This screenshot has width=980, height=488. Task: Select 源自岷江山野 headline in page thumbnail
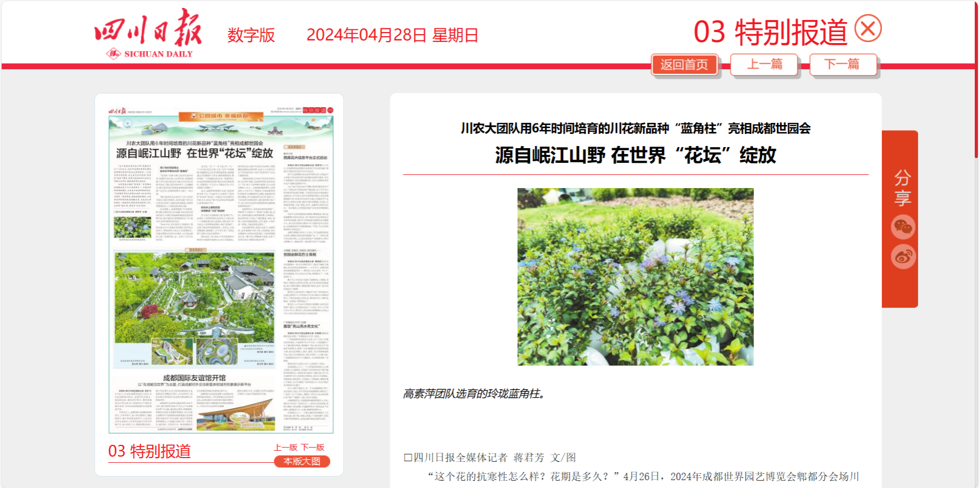pyautogui.click(x=194, y=153)
